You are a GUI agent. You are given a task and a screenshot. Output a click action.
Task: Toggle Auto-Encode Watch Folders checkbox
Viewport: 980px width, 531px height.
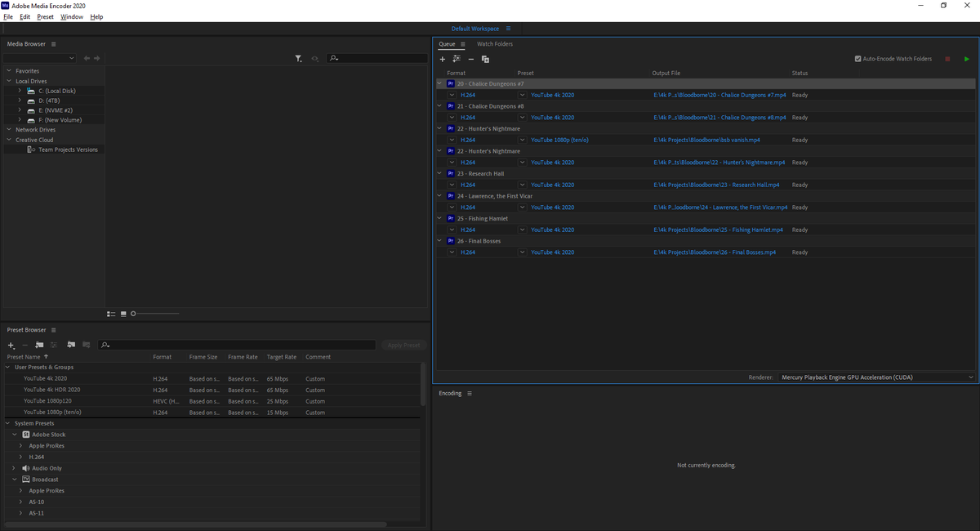click(857, 59)
